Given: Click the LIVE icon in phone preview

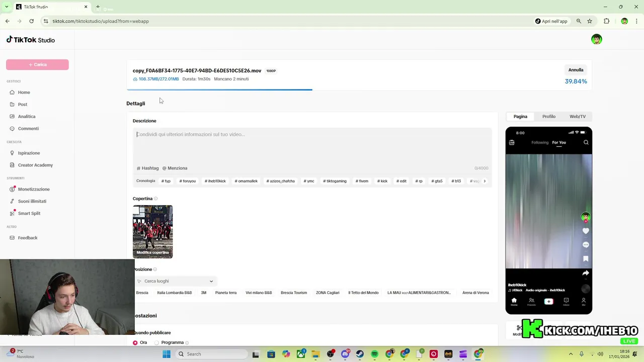Looking at the screenshot, I should point(512,142).
